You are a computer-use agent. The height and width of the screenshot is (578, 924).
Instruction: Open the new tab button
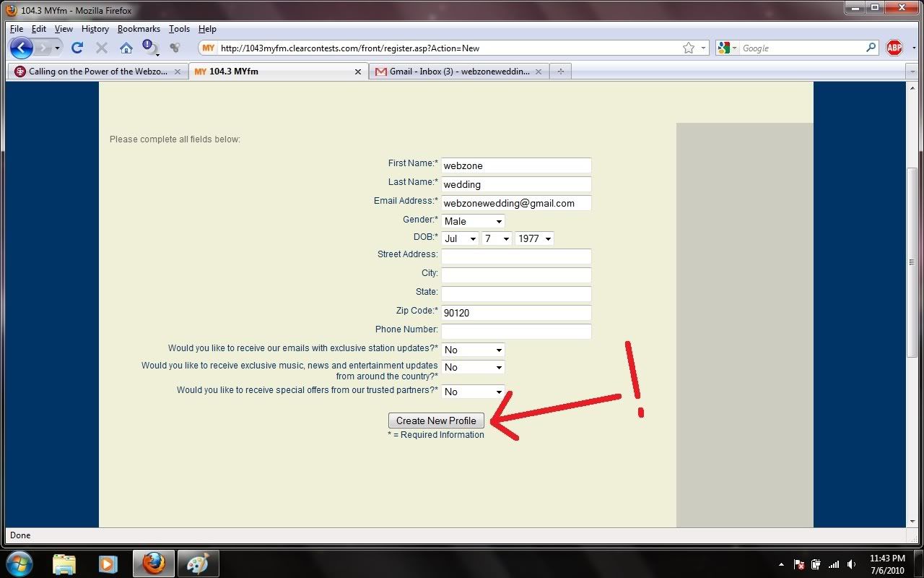point(560,72)
